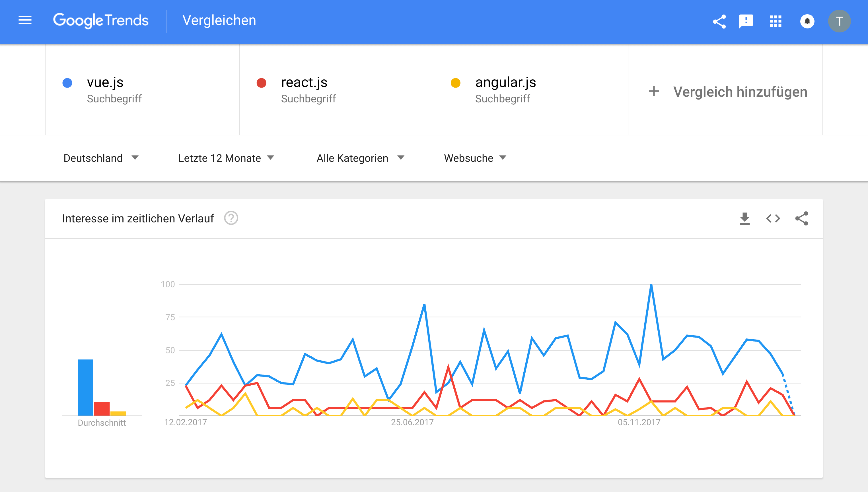Open the Websuche search type dropdown

[475, 158]
